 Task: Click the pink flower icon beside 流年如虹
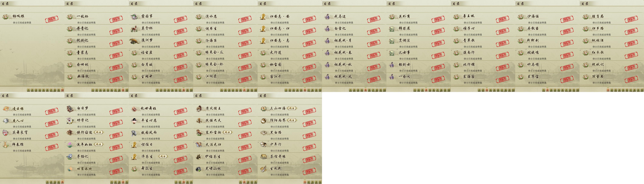pos(70,145)
